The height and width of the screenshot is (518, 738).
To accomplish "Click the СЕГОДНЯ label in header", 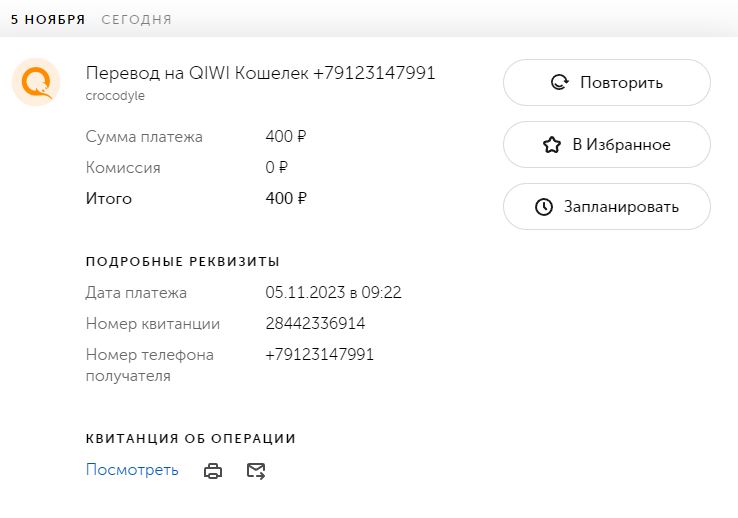I will 136,20.
